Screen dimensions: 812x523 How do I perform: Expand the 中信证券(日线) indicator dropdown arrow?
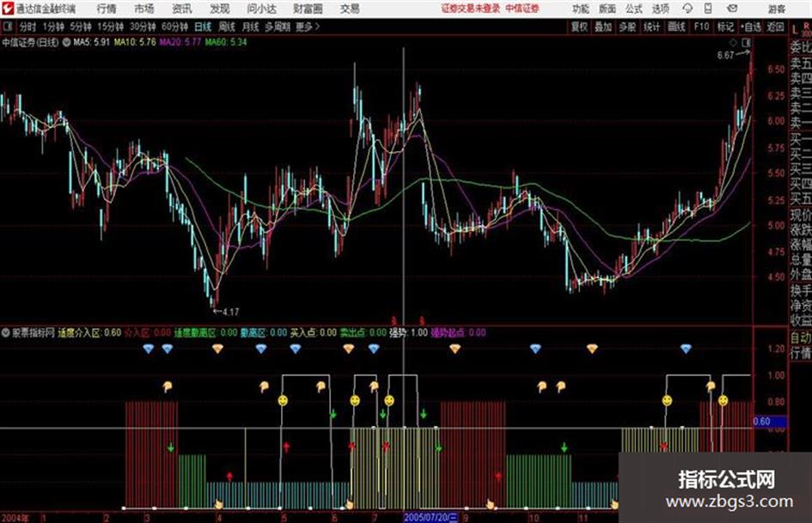click(x=66, y=42)
